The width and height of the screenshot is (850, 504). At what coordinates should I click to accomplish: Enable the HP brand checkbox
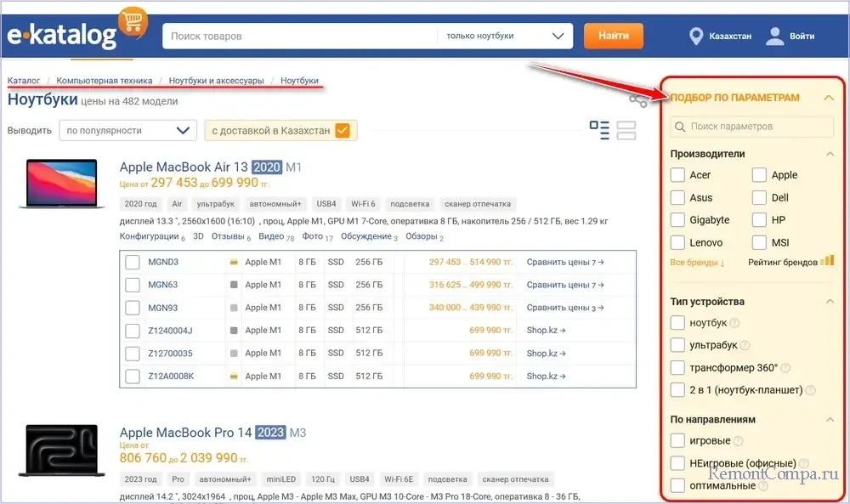tap(759, 220)
